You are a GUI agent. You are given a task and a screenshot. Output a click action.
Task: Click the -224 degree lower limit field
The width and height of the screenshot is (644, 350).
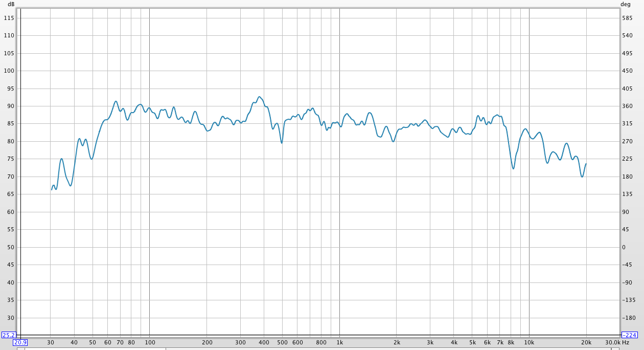(629, 335)
